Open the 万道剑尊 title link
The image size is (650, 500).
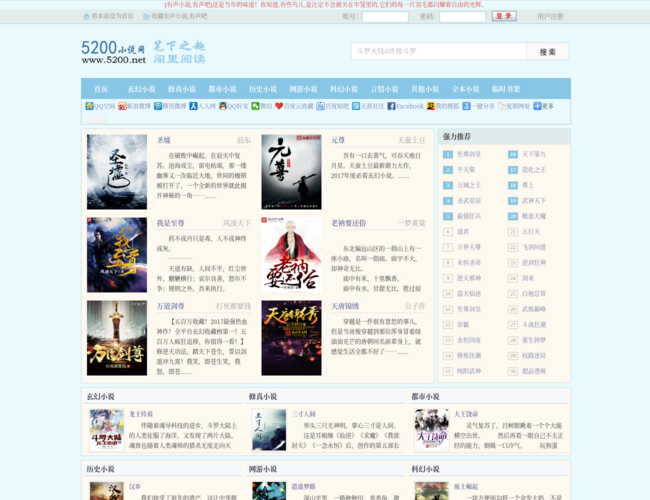(x=170, y=306)
